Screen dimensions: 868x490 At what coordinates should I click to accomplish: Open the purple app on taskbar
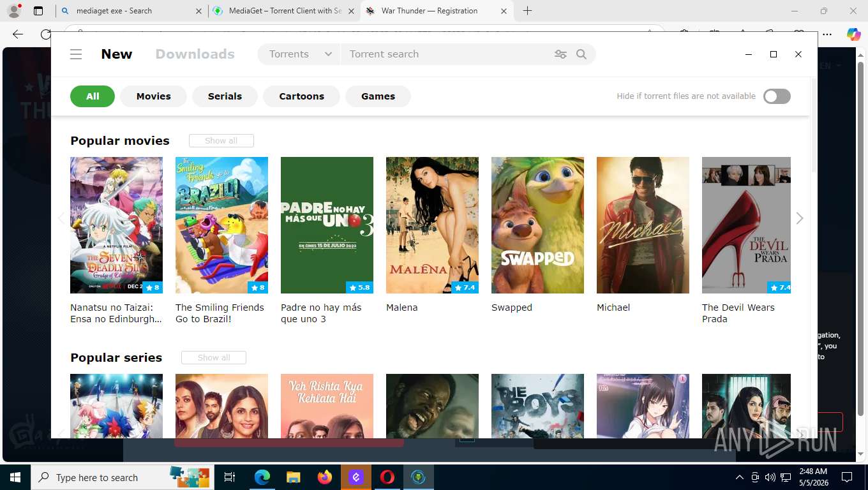point(356,477)
